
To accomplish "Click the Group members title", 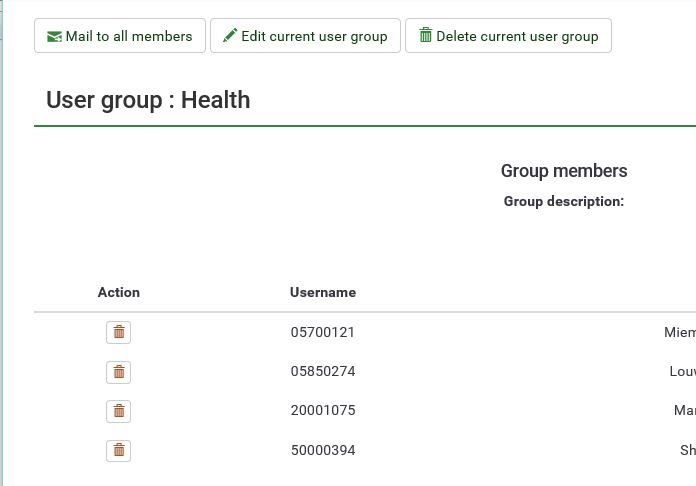I will [564, 171].
